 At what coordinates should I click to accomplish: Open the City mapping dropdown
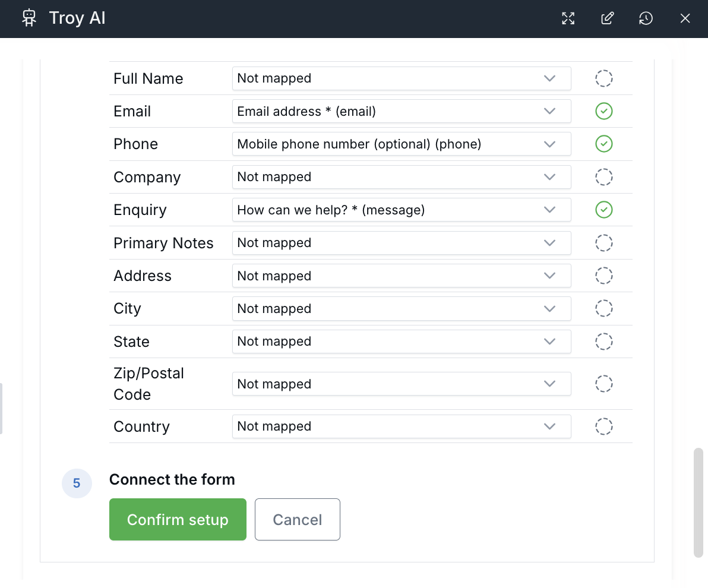pos(402,308)
